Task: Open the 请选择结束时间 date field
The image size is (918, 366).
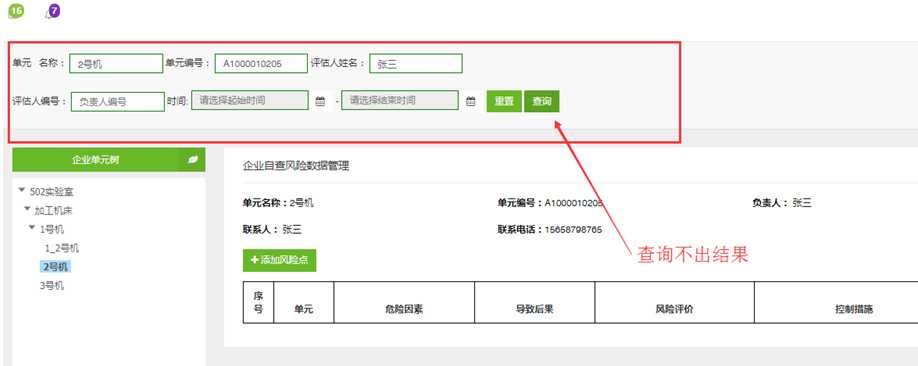Action: [x=400, y=100]
